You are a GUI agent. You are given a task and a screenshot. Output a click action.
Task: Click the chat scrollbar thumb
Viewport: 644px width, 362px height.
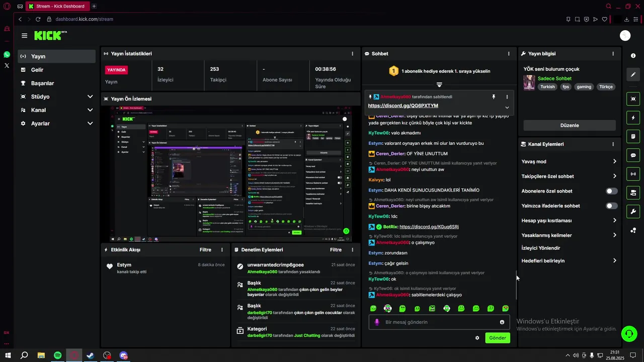[x=516, y=286]
